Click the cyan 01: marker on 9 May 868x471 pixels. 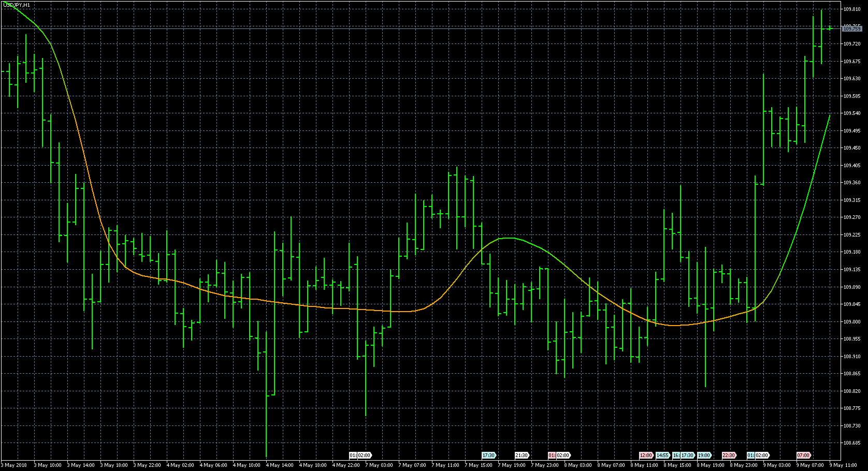[750, 455]
